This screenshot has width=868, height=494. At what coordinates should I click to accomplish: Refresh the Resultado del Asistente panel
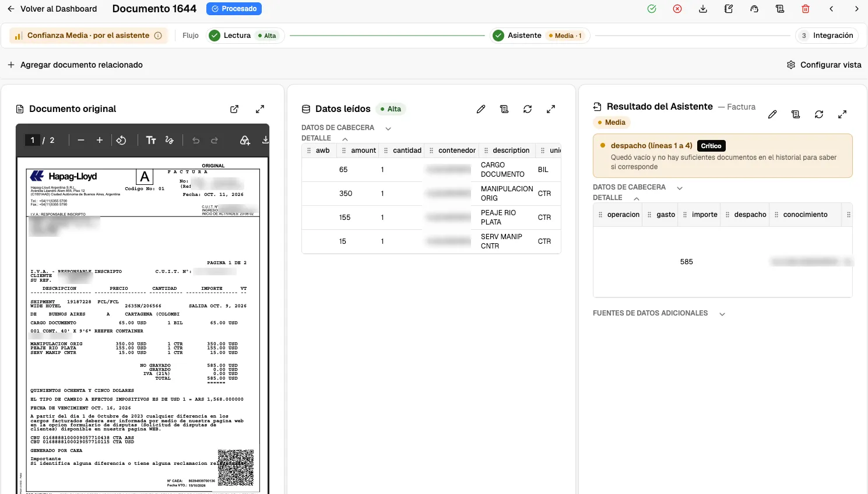[819, 114]
